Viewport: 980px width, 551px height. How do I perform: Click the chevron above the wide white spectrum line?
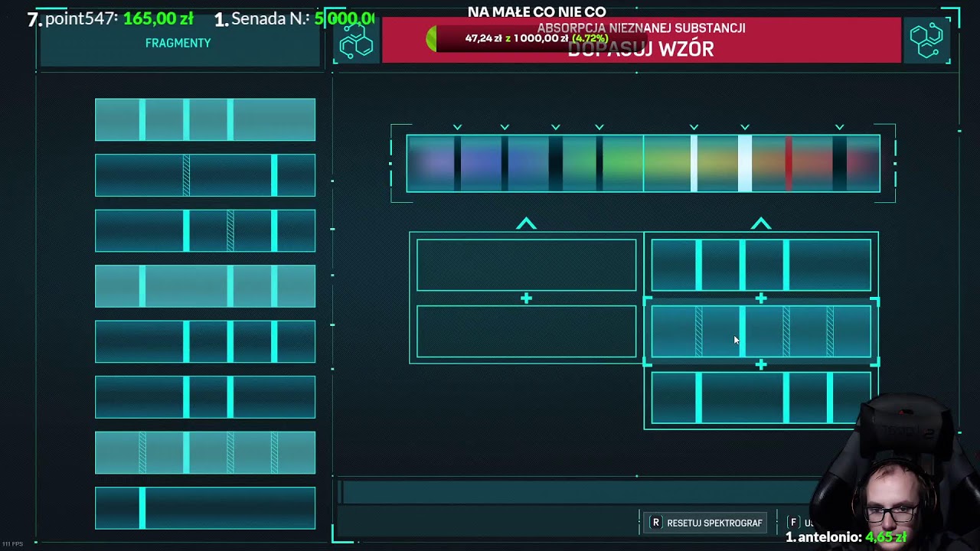[x=745, y=127]
